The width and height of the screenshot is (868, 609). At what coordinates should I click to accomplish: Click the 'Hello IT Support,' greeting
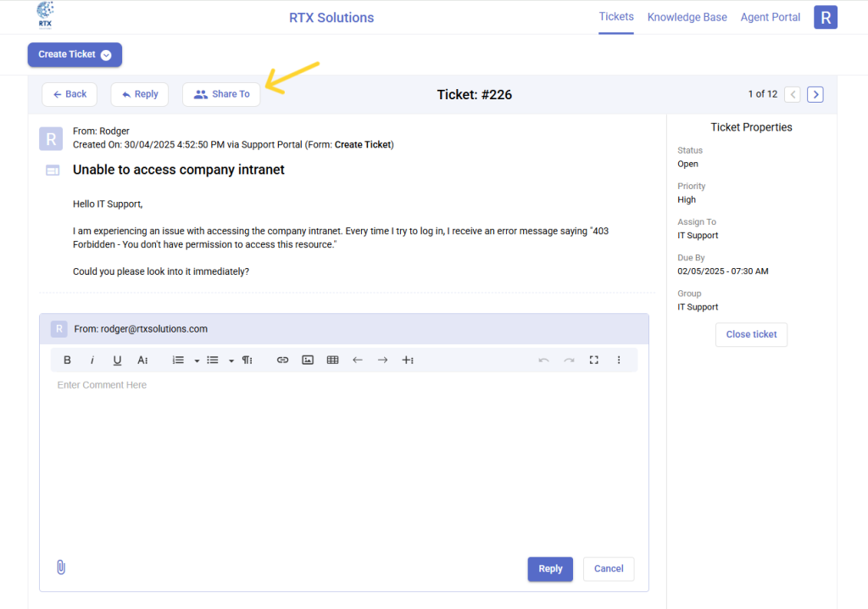tap(108, 204)
